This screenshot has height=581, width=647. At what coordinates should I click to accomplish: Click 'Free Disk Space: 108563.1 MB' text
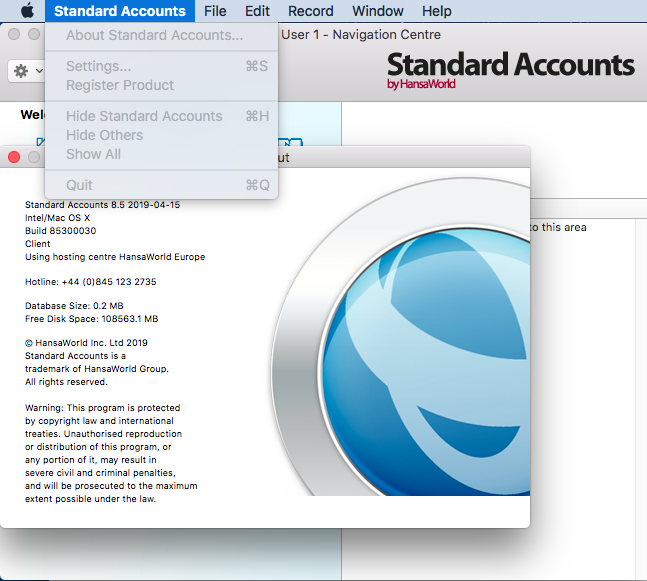coord(92,319)
